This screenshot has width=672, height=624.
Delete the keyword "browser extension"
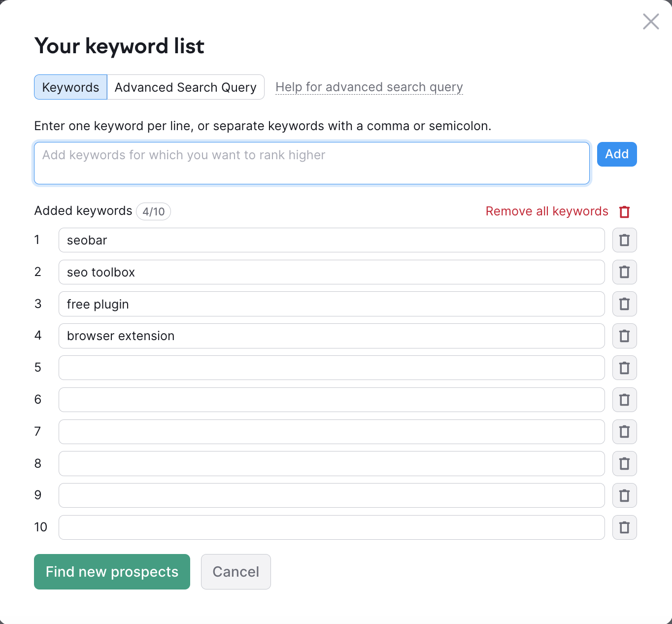pos(624,336)
